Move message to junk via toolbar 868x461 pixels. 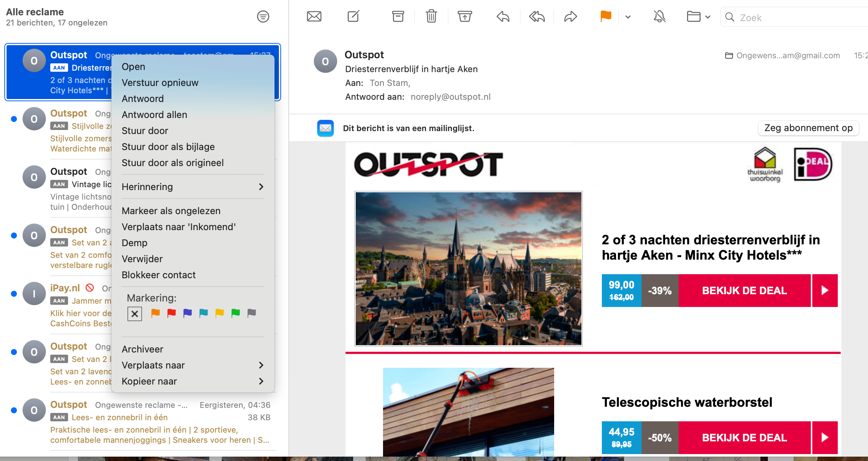click(x=465, y=16)
